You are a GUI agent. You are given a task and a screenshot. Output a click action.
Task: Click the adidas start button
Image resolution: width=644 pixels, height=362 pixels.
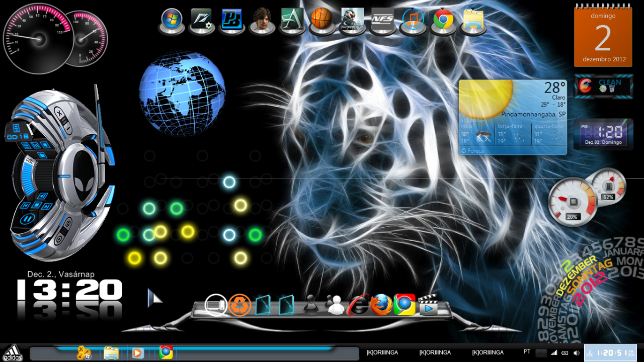pos(12,353)
